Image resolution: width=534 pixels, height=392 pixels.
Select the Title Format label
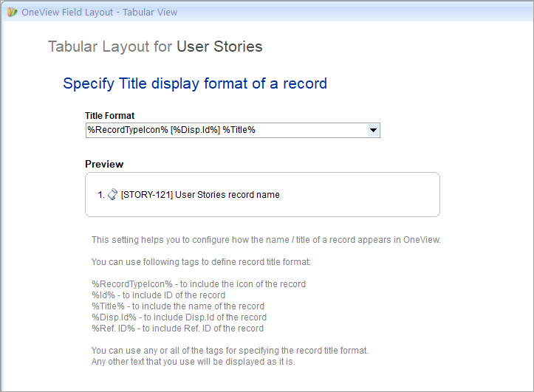pos(109,116)
